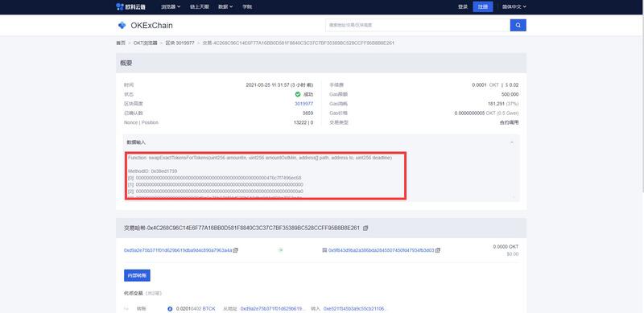This screenshot has height=313, width=644.
Task: Open recipient contract address 0x9f843d9ba2a386…
Action: (381, 250)
